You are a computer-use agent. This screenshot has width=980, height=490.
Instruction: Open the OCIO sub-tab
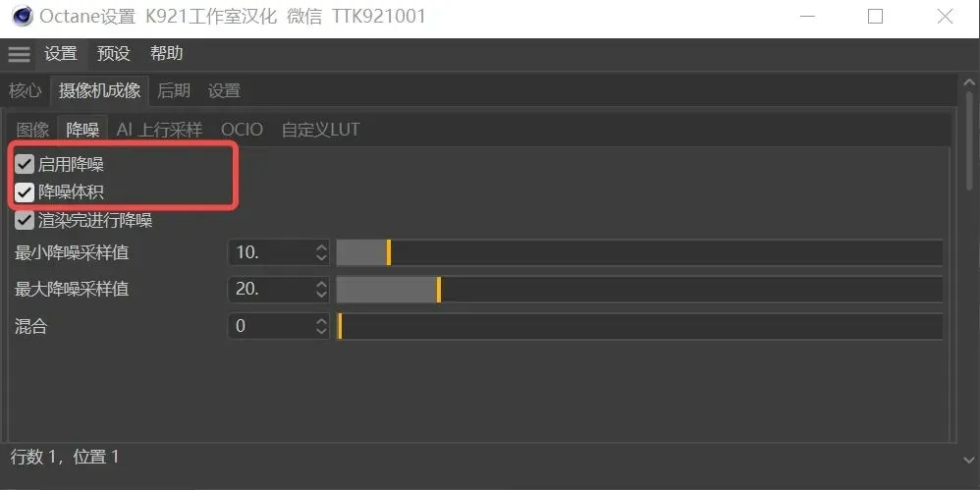point(242,130)
